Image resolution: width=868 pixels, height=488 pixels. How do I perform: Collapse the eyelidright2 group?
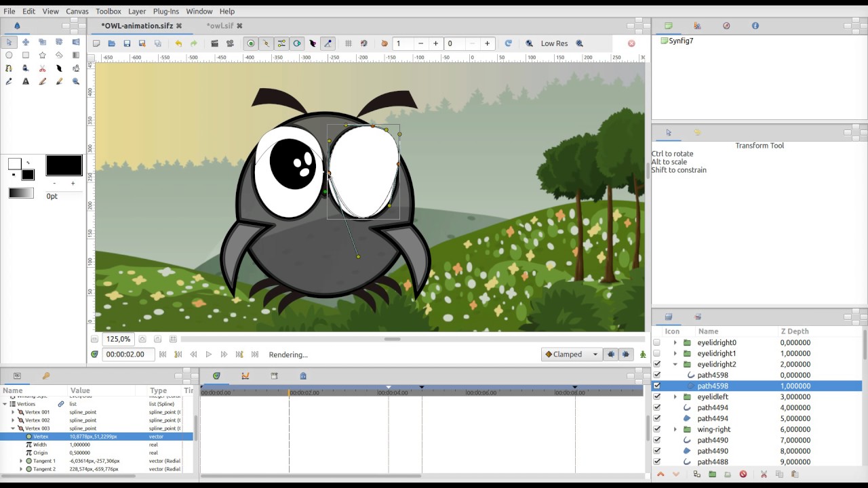pyautogui.click(x=675, y=364)
